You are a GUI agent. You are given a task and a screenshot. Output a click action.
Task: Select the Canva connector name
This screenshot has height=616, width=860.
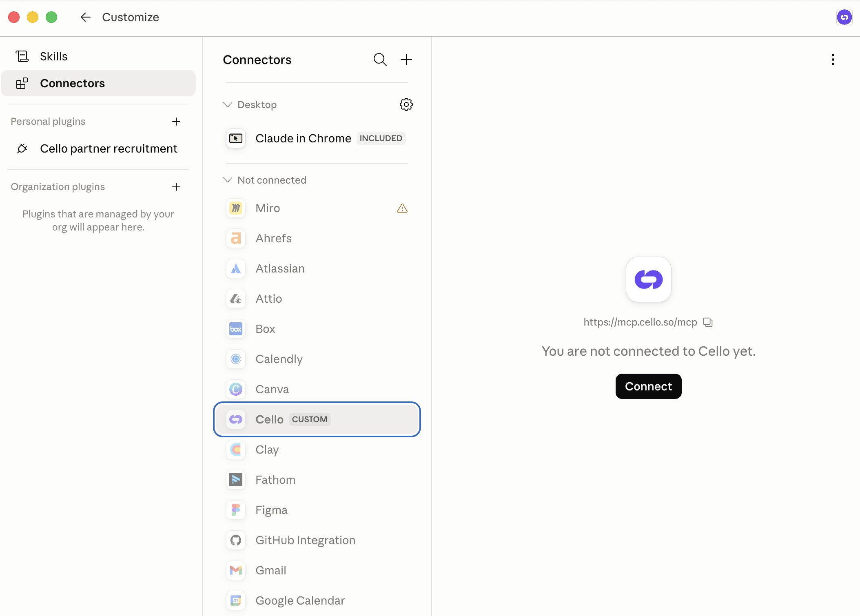[272, 389]
